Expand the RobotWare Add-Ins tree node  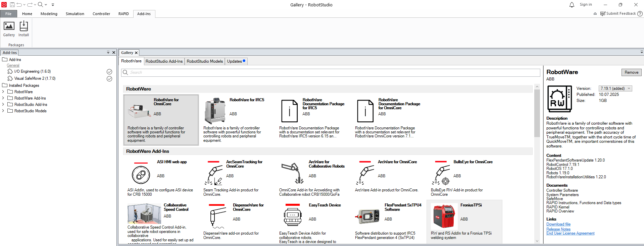(x=3, y=98)
